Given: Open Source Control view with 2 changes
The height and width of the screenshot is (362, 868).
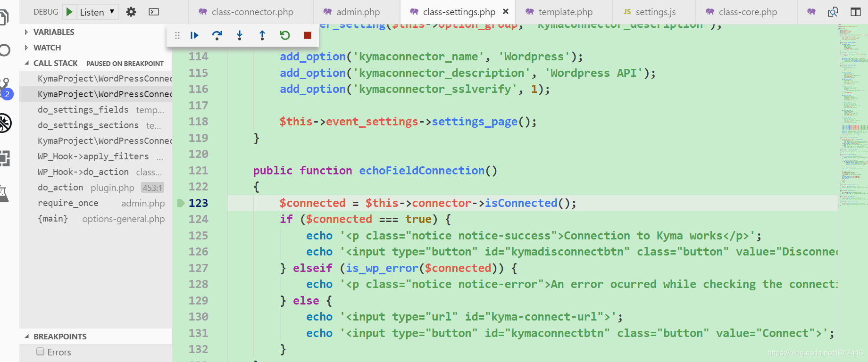Looking at the screenshot, I should tap(6, 89).
